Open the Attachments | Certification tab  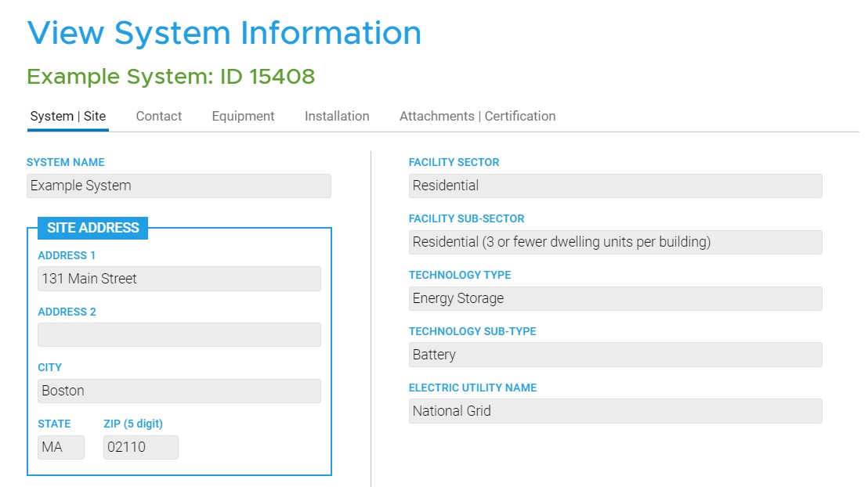click(x=478, y=115)
